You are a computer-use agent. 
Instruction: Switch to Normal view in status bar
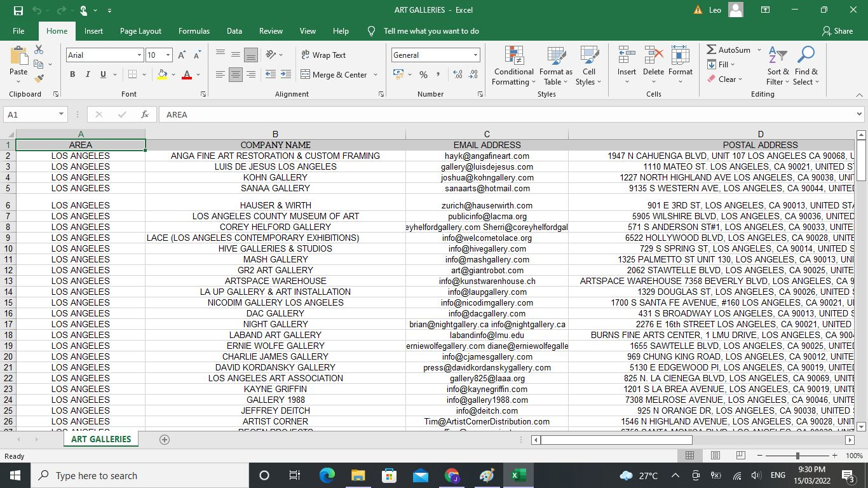[689, 456]
